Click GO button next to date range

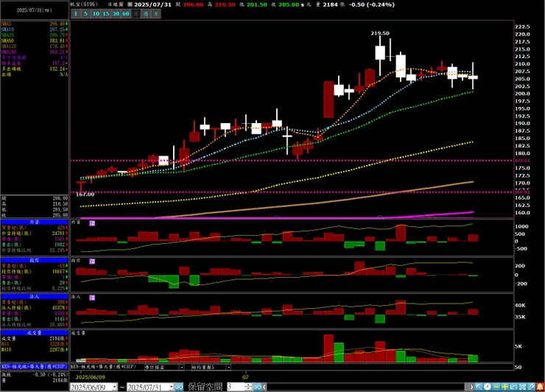(x=179, y=387)
